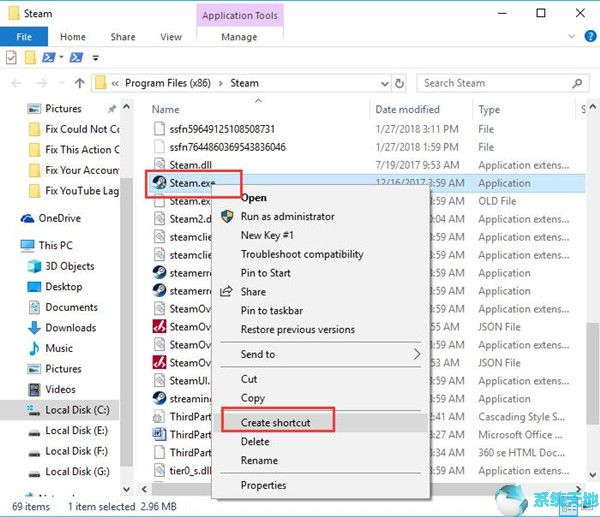Click the Properties checkmark icon in quick access toolbar

(11, 58)
